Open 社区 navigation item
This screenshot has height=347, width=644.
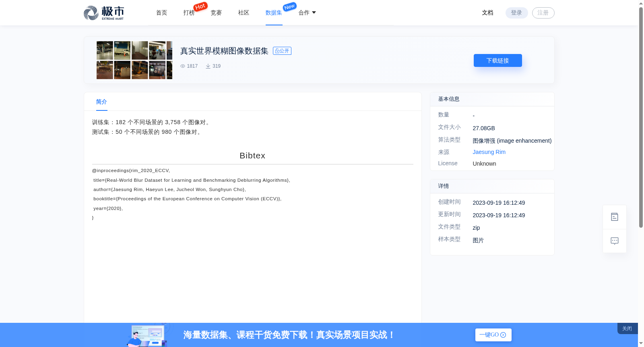pos(244,13)
